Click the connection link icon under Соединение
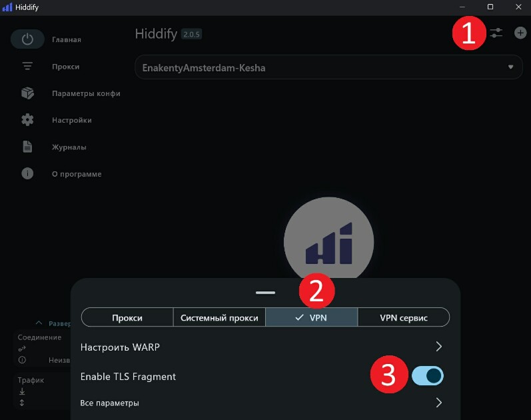This screenshot has height=420, width=531. pyautogui.click(x=22, y=349)
